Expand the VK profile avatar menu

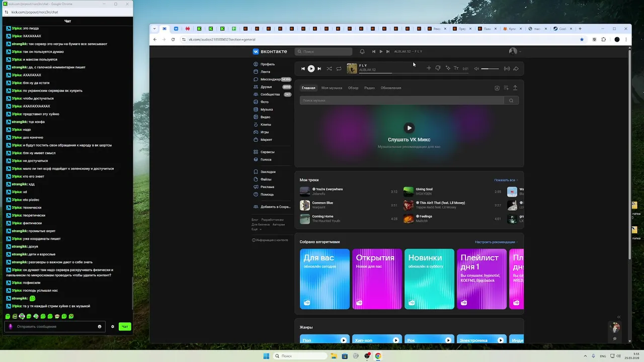pyautogui.click(x=515, y=51)
